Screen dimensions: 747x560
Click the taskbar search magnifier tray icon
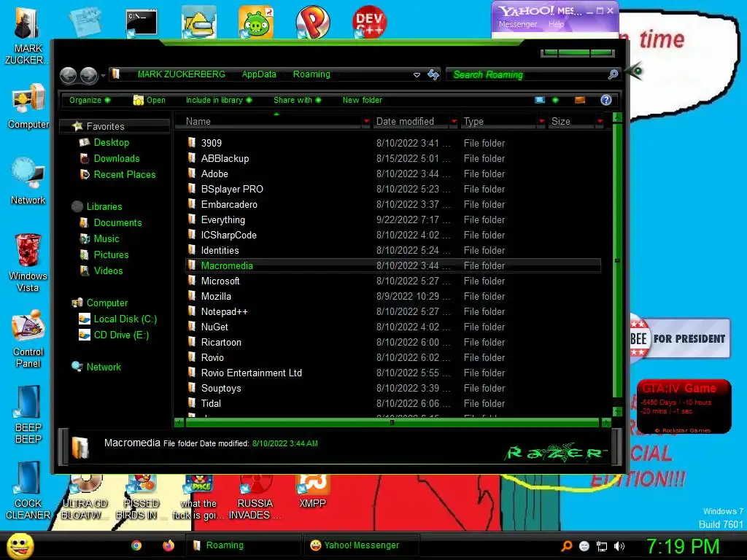(566, 546)
